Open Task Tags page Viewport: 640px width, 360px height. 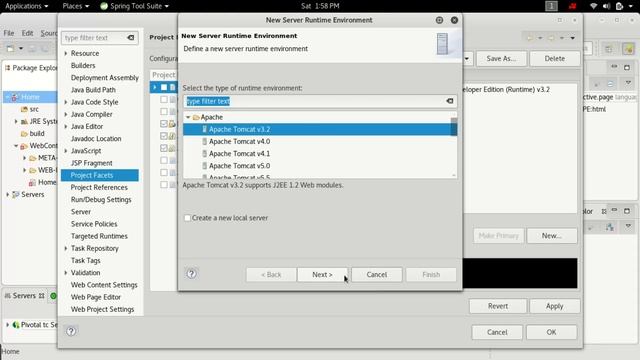(85, 261)
